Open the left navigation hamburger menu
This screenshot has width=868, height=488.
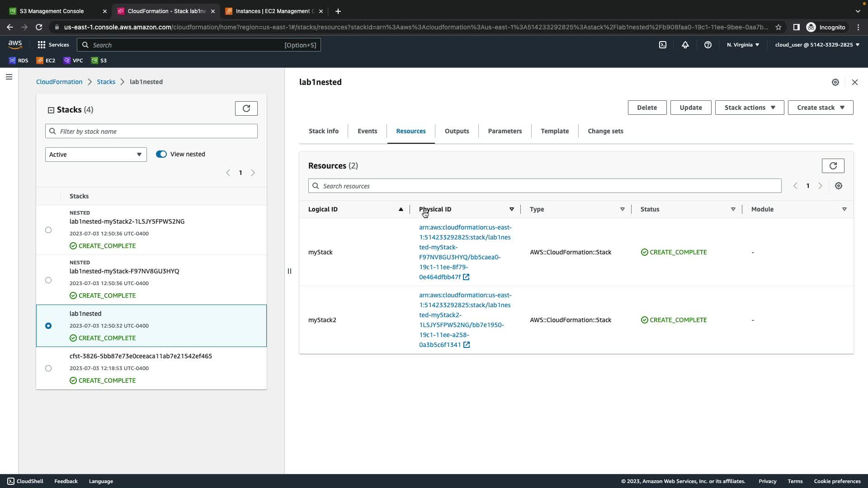click(x=9, y=77)
